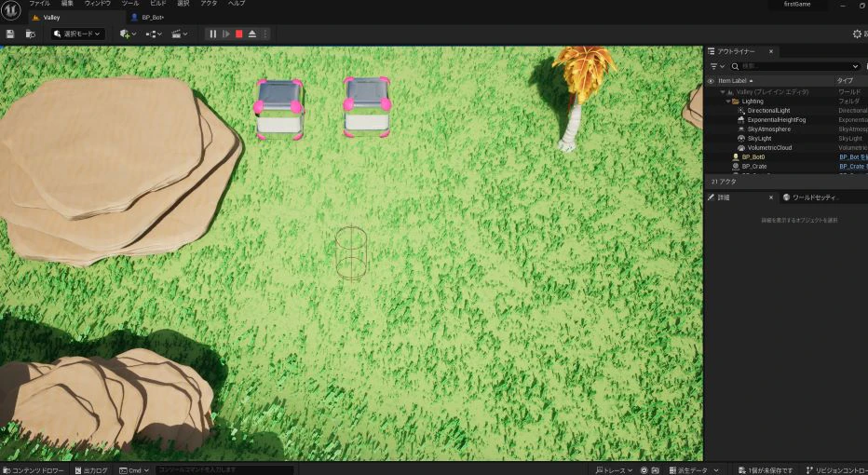Open the BP_Crate blueprint type link
868x475 pixels.
(x=852, y=166)
